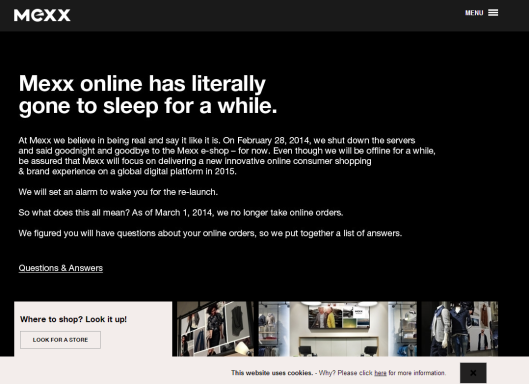Click 'So what does this all mean?' line
Viewport: 529px width, 384px height.
[x=181, y=213]
